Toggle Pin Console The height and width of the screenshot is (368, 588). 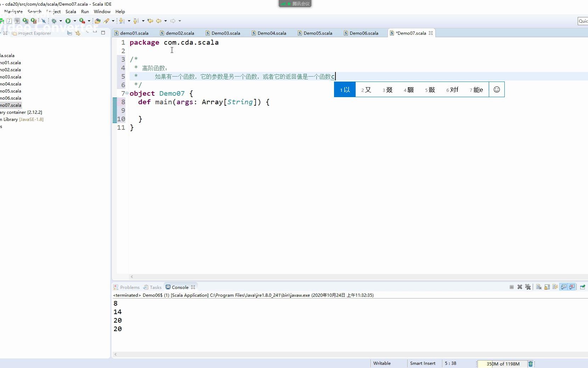click(x=583, y=287)
